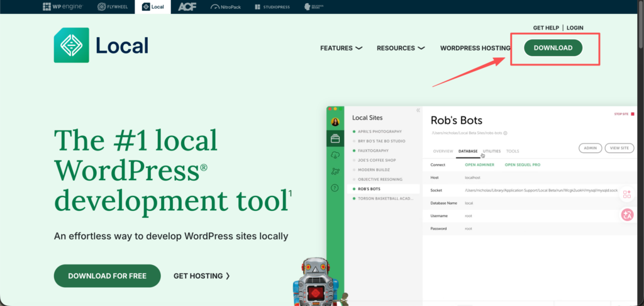Open the help question mark icon
The height and width of the screenshot is (306, 644).
coord(335,188)
